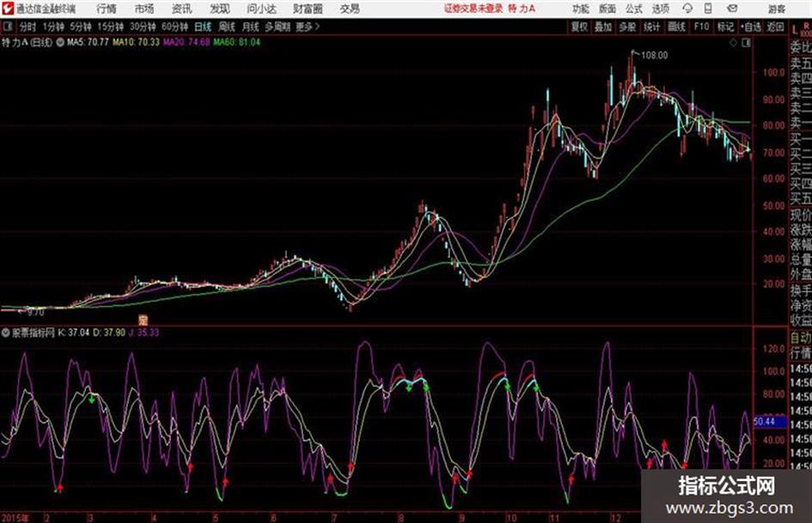812x523 pixels.
Task: Click the 叠加 overlay button
Action: click(603, 27)
